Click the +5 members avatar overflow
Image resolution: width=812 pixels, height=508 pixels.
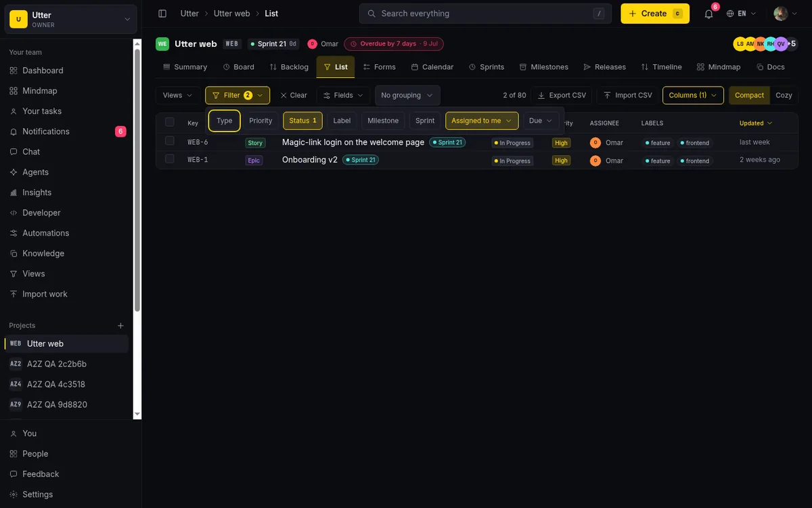pos(792,43)
